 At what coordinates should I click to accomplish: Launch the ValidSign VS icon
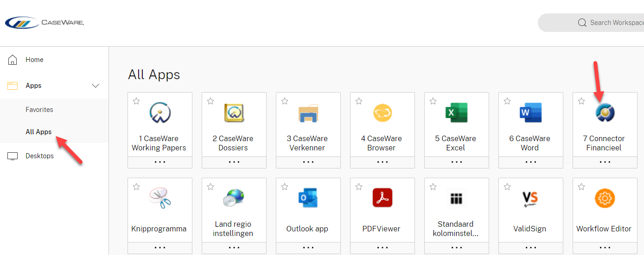531,198
